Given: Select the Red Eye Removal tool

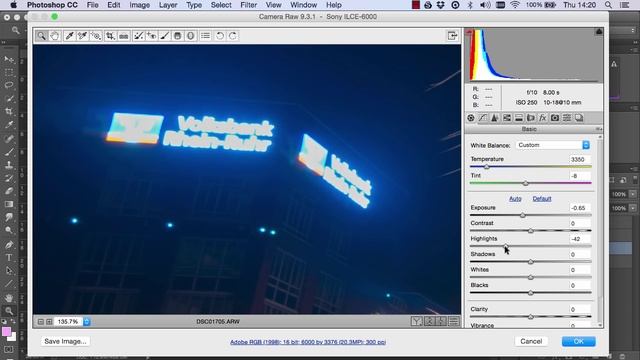Looking at the screenshot, I should pyautogui.click(x=151, y=36).
